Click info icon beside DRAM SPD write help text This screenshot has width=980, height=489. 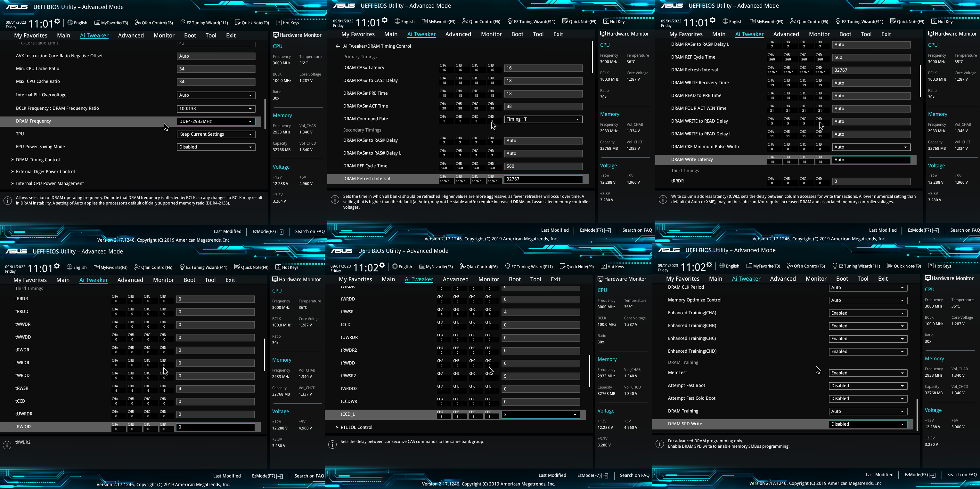point(660,444)
